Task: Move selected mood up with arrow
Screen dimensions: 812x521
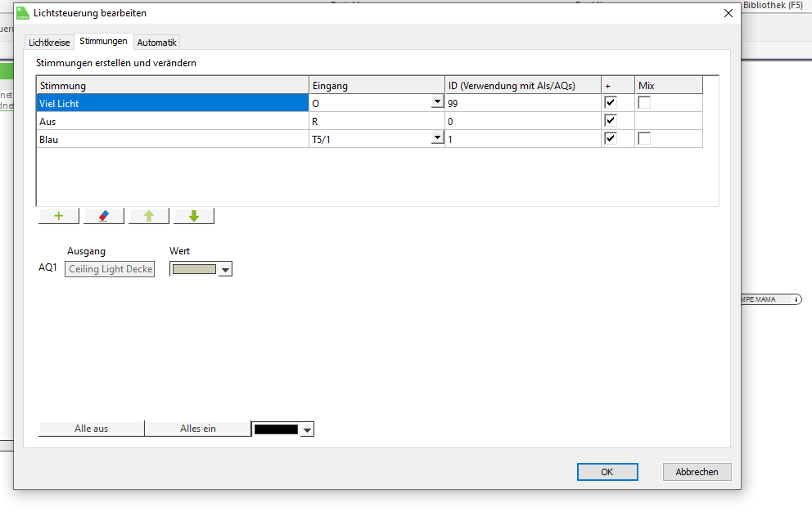Action: (149, 216)
